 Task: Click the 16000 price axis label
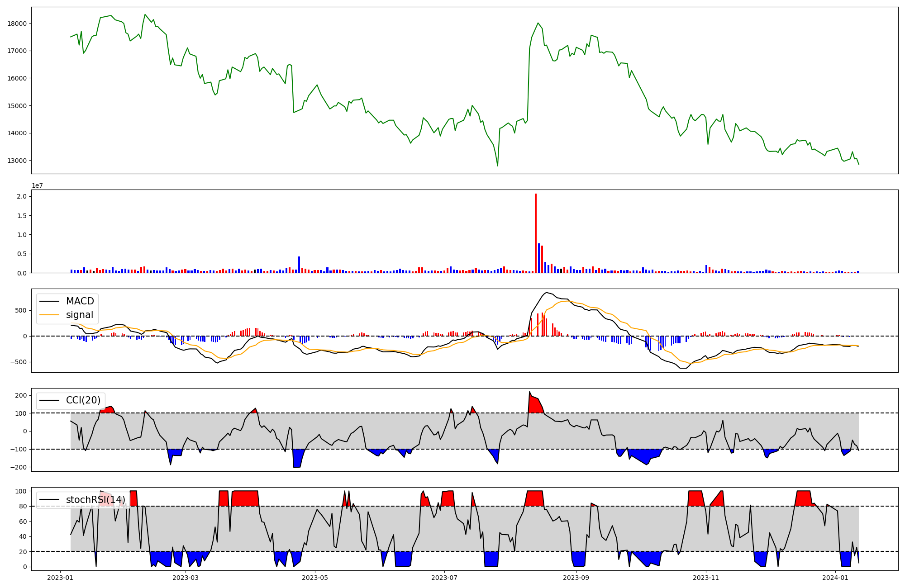(x=17, y=78)
